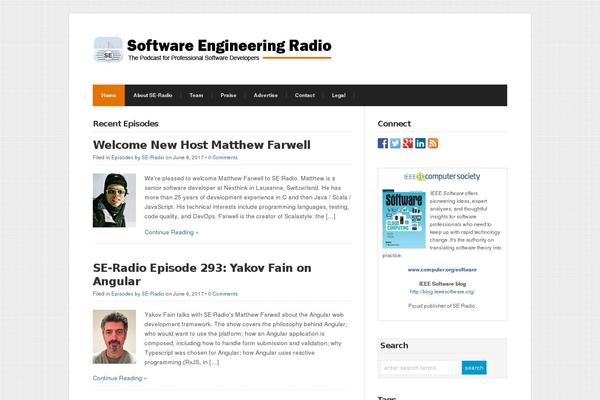
Task: Click the IEEE Computer Society logo
Action: pos(442,176)
